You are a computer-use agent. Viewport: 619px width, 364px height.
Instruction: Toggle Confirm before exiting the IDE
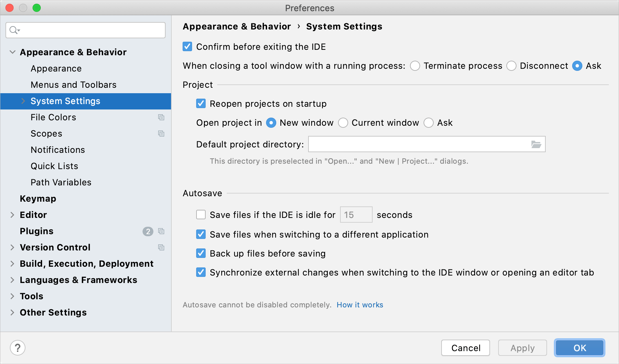(x=187, y=46)
